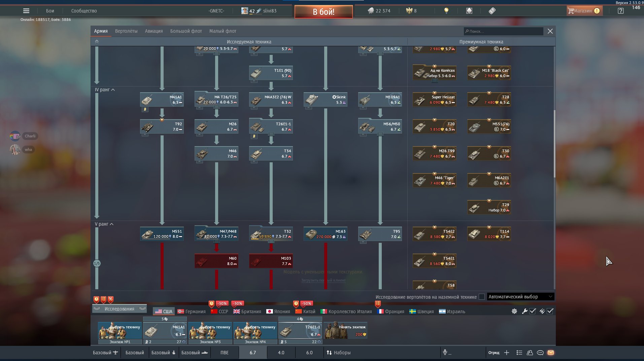Open mail inbox envelope icon
The height and width of the screenshot is (361, 644).
551,353
